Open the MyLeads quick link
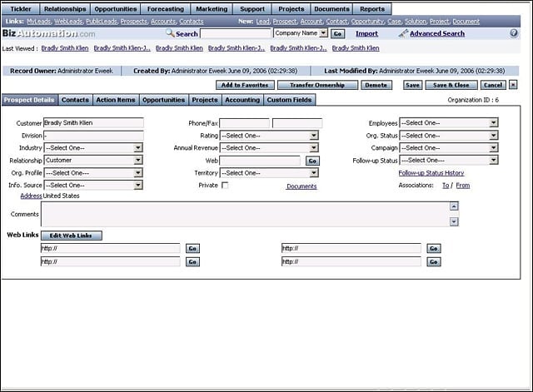Image resolution: width=533 pixels, height=392 pixels. (x=39, y=22)
